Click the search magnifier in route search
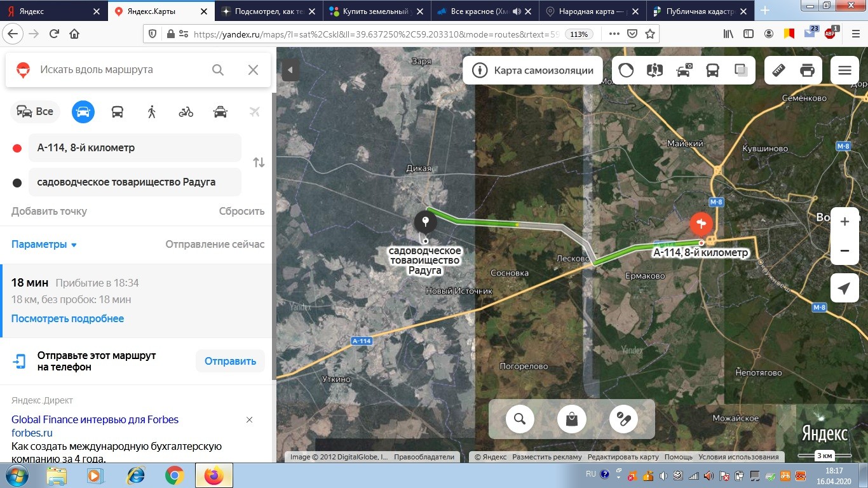The height and width of the screenshot is (488, 868). click(218, 70)
